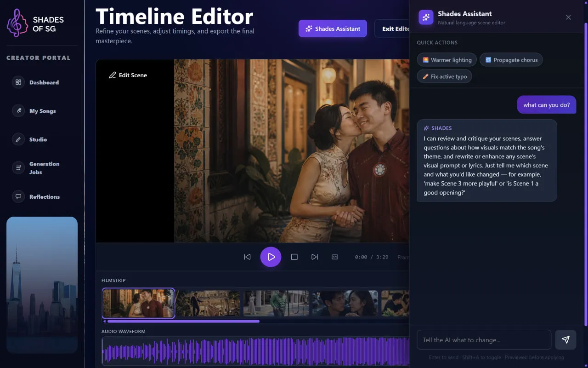Open Shades Assistant from the header button
The width and height of the screenshot is (588, 368).
click(333, 29)
